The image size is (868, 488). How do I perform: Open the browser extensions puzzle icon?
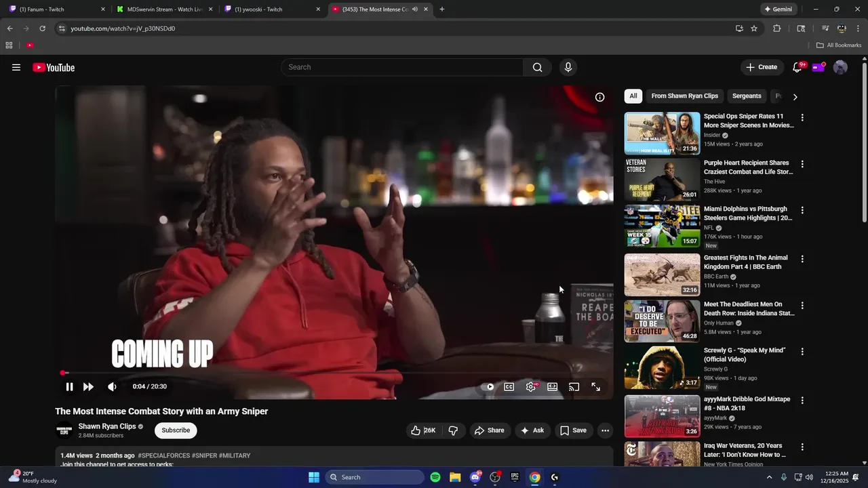coord(777,28)
